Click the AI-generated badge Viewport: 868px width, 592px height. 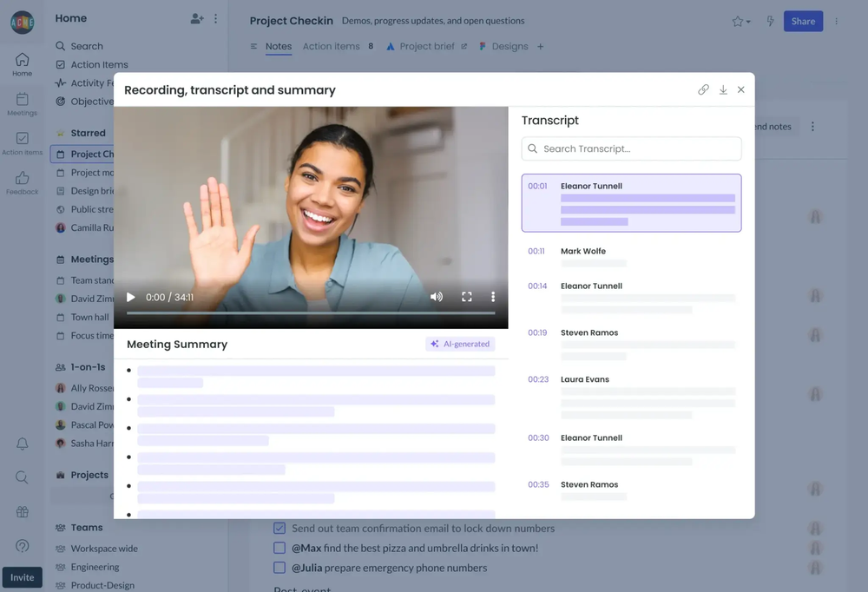(x=460, y=344)
